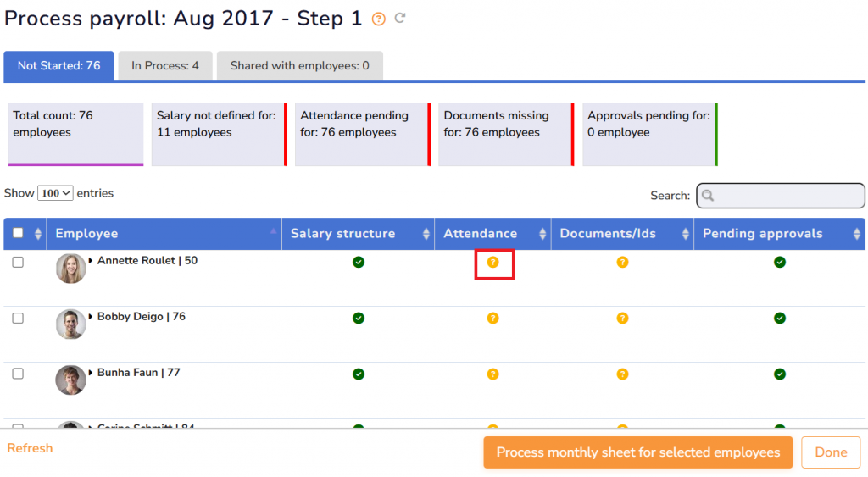Click Annette Roulet's attendance pending icon
Image resolution: width=868 pixels, height=477 pixels.
pos(493,263)
